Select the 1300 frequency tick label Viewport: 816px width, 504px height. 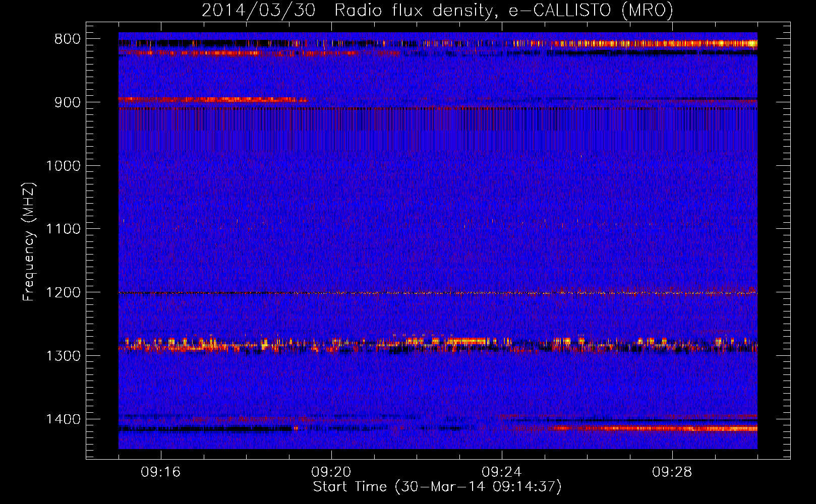click(63, 356)
